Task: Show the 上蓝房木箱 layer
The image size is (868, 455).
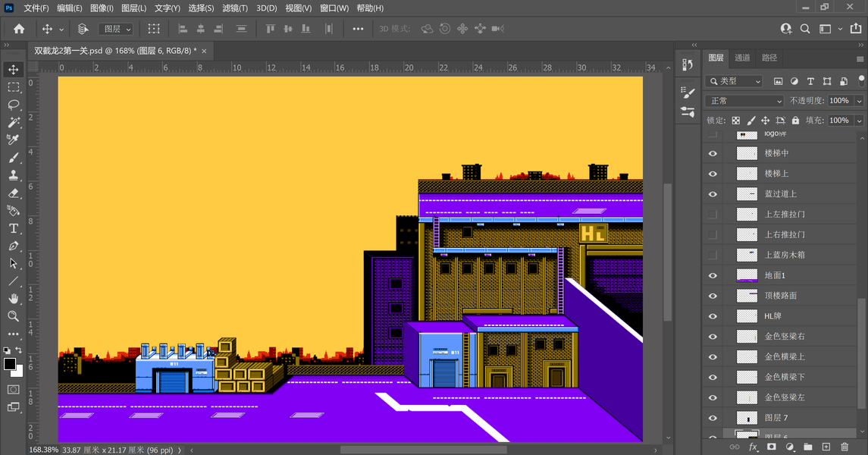Action: (713, 255)
